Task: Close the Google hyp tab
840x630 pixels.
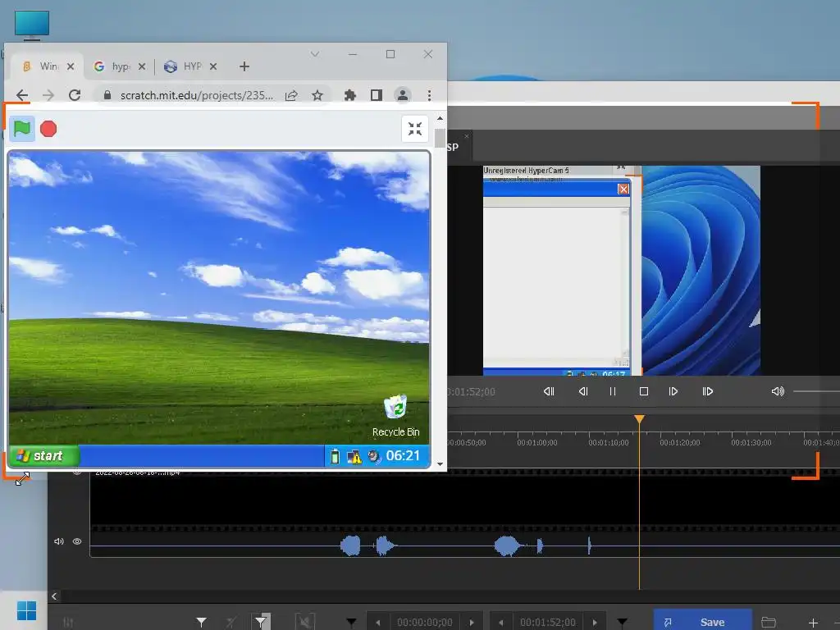Action: coord(141,66)
